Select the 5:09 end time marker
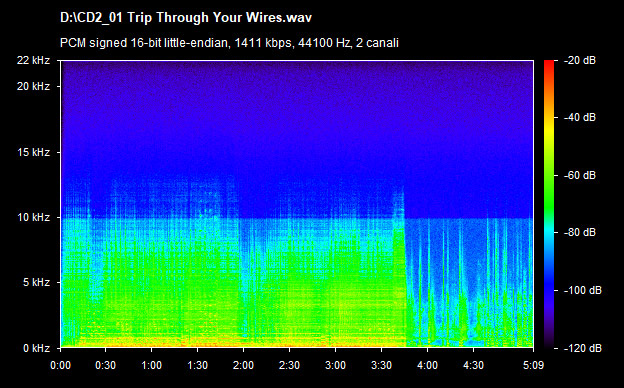624x388 pixels. pyautogui.click(x=533, y=365)
